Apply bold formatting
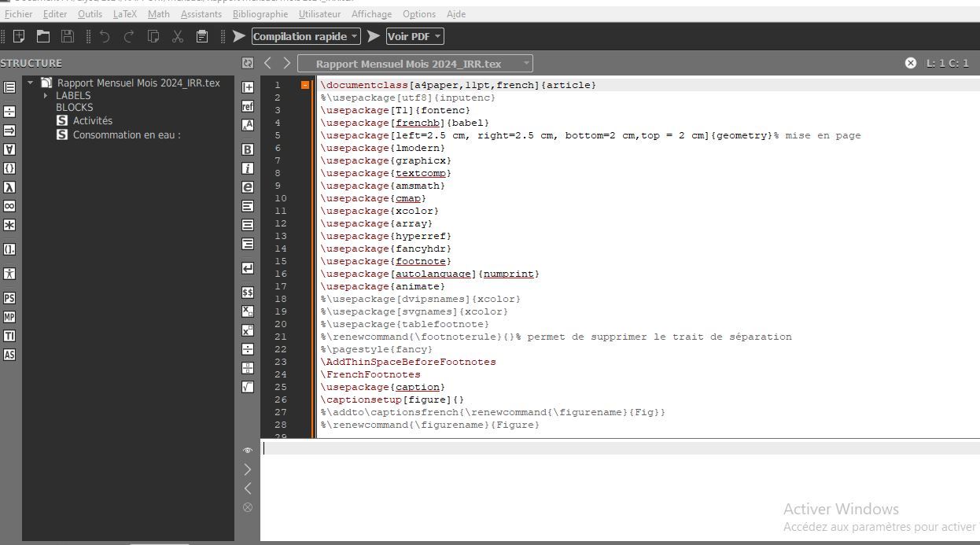Image resolution: width=980 pixels, height=545 pixels. [x=248, y=149]
